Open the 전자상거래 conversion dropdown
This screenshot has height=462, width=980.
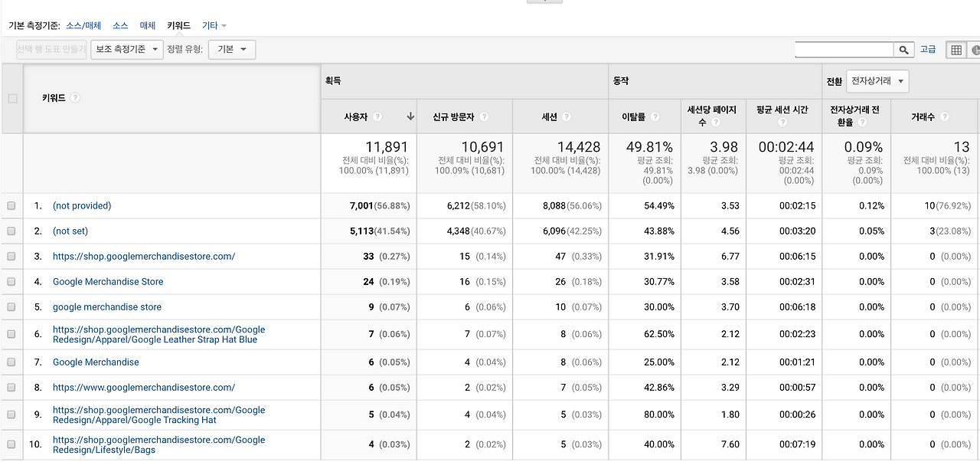[x=877, y=80]
